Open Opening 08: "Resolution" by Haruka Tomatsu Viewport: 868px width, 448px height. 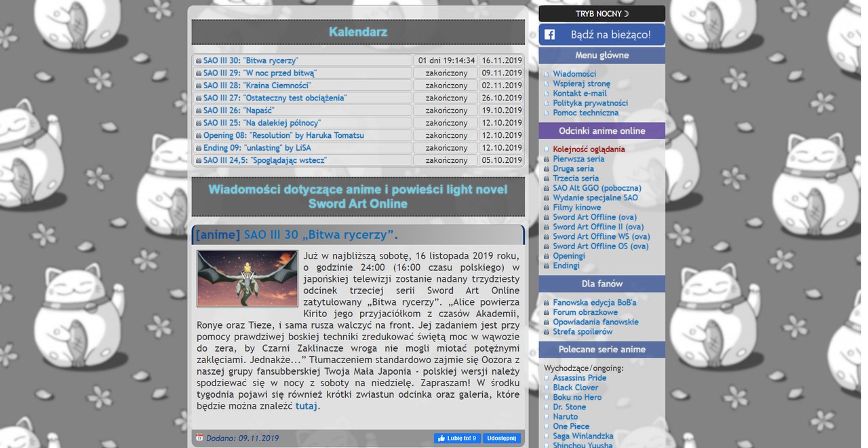pos(283,135)
